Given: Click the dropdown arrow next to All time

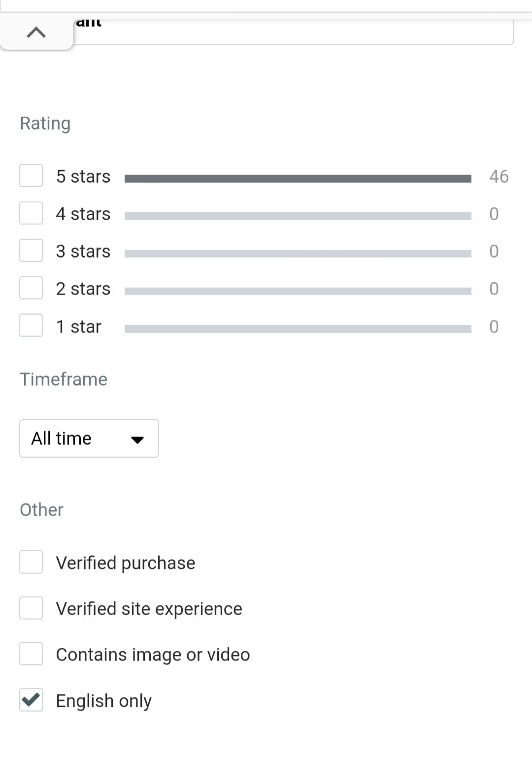Looking at the screenshot, I should (137, 440).
